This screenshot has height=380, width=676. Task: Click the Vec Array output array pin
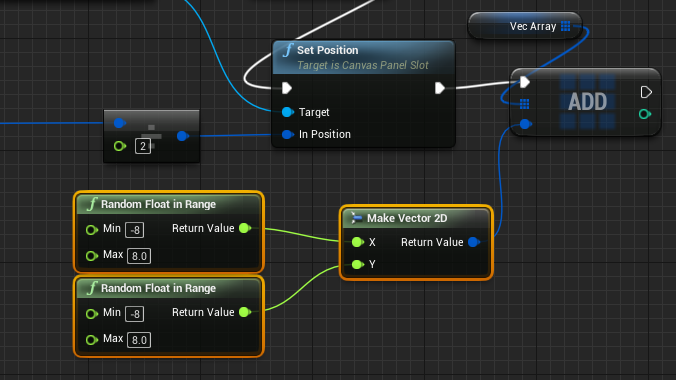(566, 26)
